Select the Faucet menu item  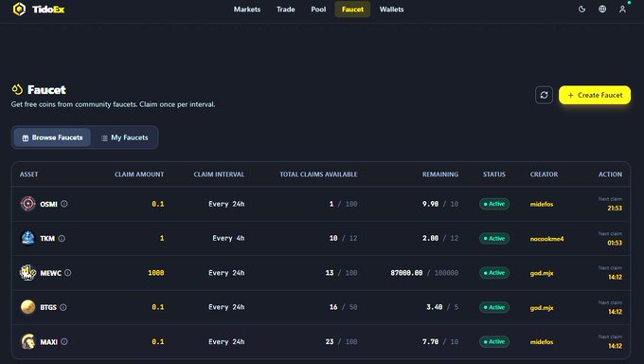pyautogui.click(x=352, y=9)
